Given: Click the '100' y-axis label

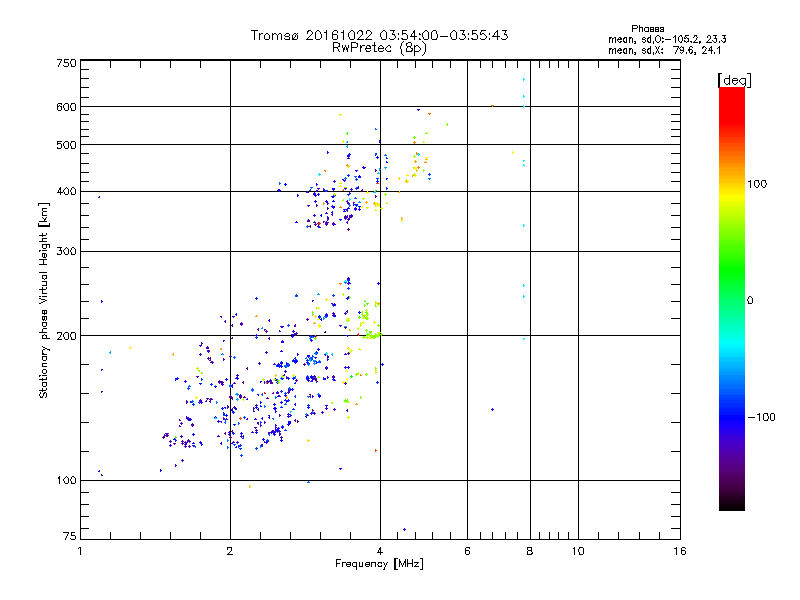Looking at the screenshot, I should click(x=66, y=481).
